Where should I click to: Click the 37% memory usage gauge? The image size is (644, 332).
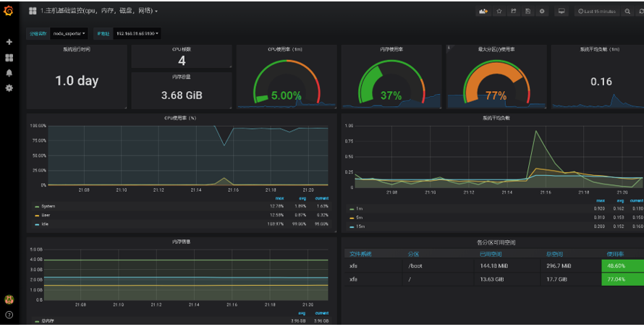coord(391,82)
